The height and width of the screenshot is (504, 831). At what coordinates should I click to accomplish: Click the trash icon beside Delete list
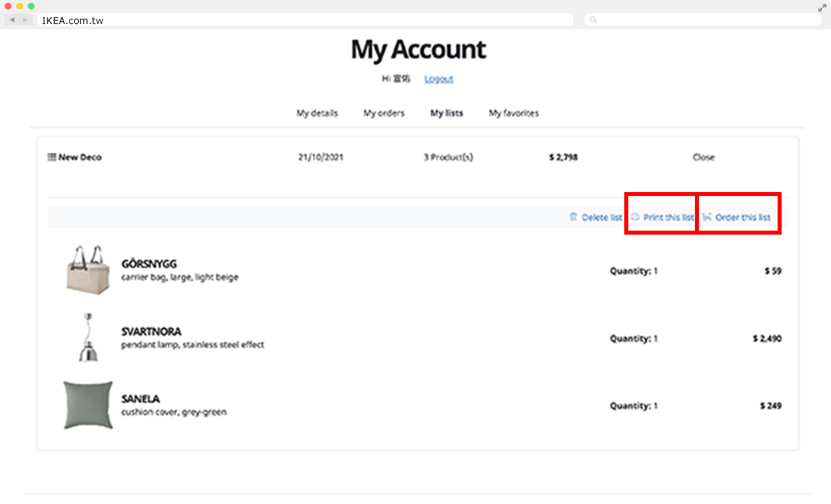pyautogui.click(x=573, y=217)
